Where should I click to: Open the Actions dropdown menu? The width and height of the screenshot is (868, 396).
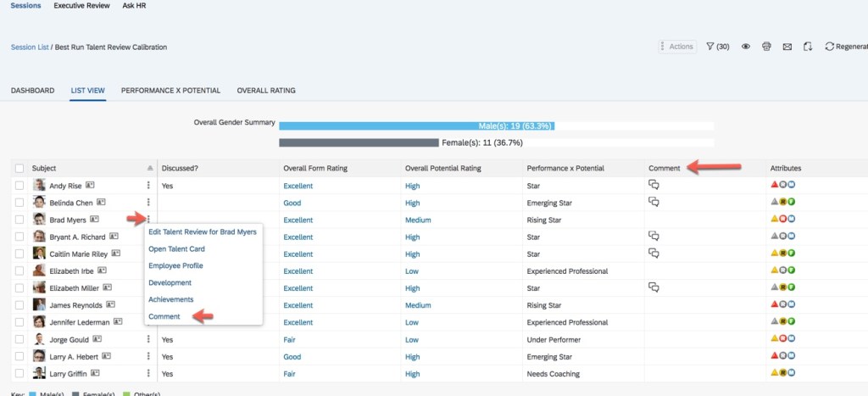point(676,47)
